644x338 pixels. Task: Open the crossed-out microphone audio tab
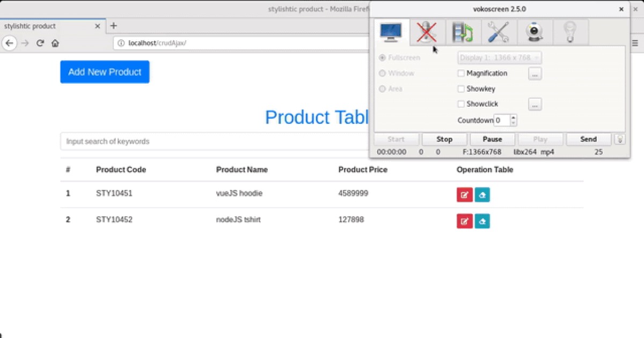click(427, 32)
